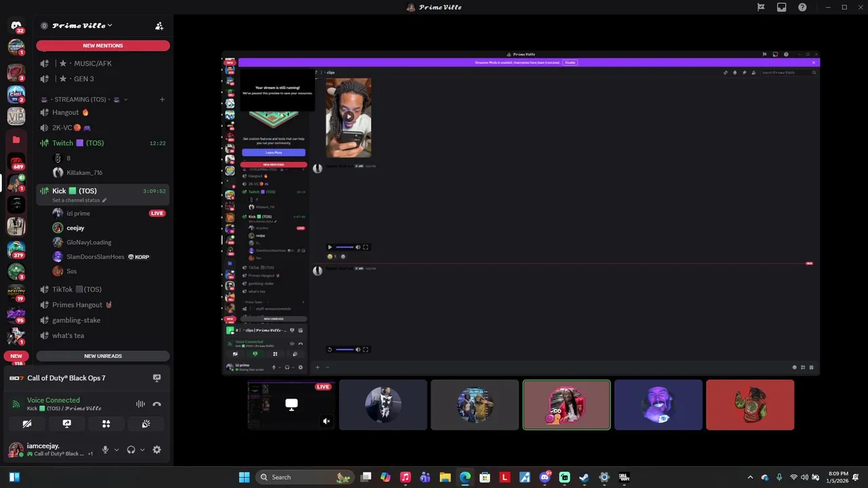Open user settings gear
Image resolution: width=868 pixels, height=488 pixels.
click(157, 450)
